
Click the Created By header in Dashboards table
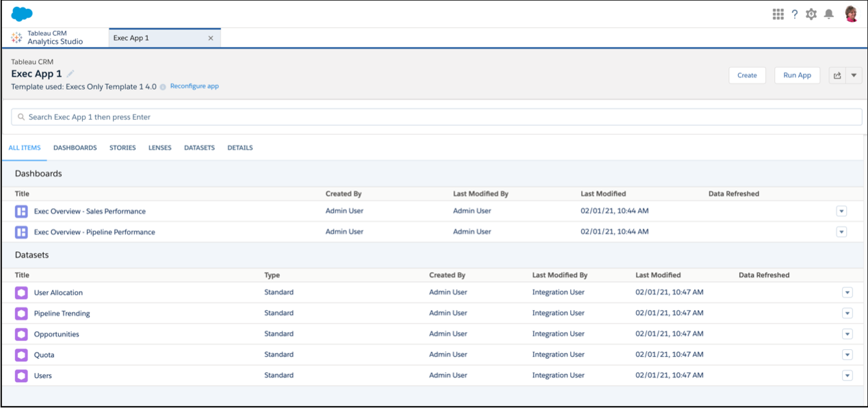344,194
